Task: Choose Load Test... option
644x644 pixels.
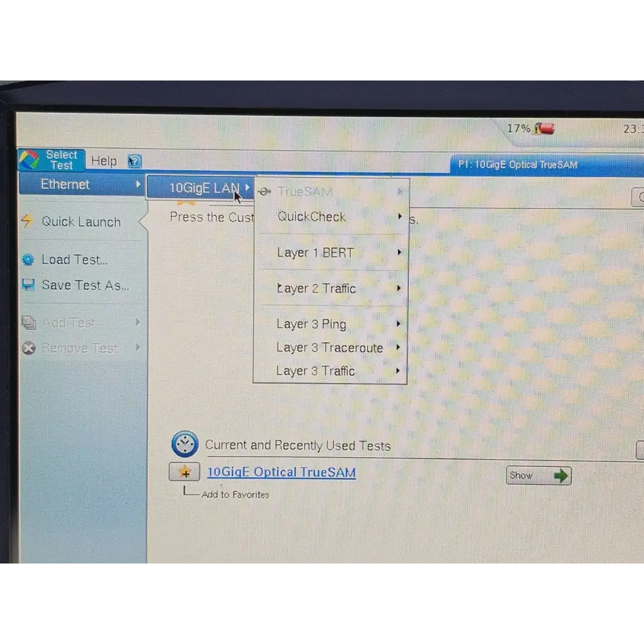Action: pyautogui.click(x=74, y=260)
